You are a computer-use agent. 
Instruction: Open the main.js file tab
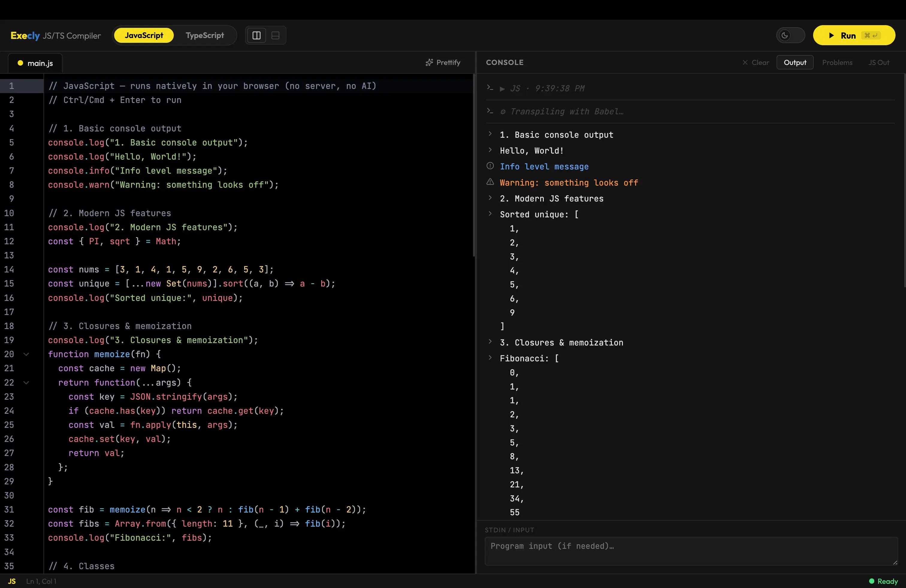35,63
